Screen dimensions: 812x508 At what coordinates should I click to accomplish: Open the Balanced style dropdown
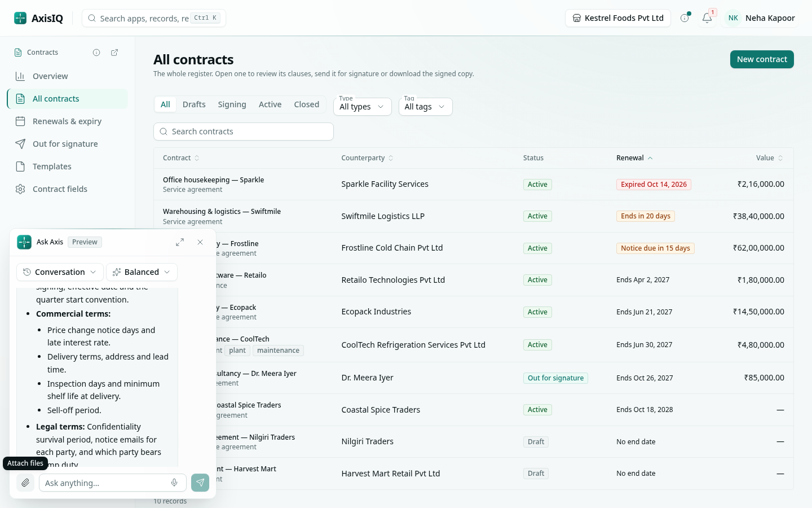coord(142,272)
